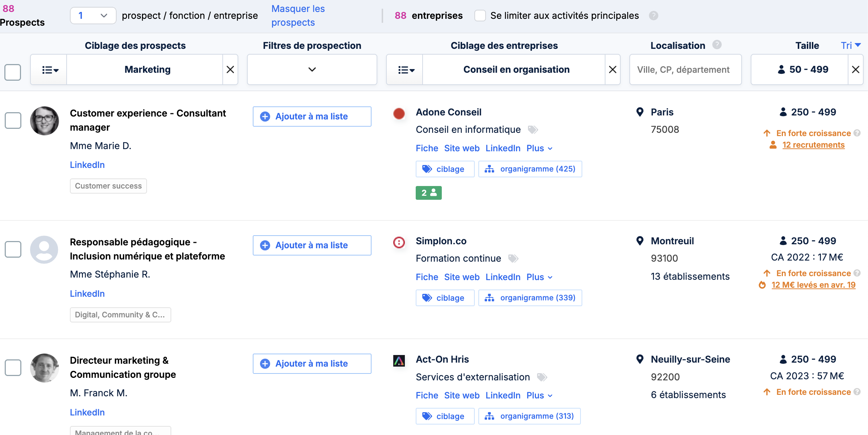Viewport: 868px width, 435px height.
Task: Expand the Filtres de prospection dropdown
Action: point(312,69)
